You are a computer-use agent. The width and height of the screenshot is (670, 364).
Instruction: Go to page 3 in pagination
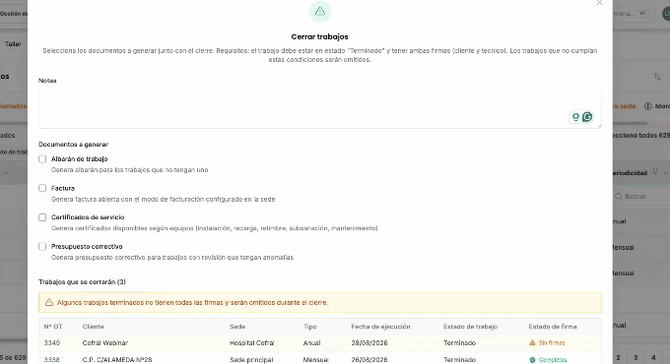[x=636, y=357]
